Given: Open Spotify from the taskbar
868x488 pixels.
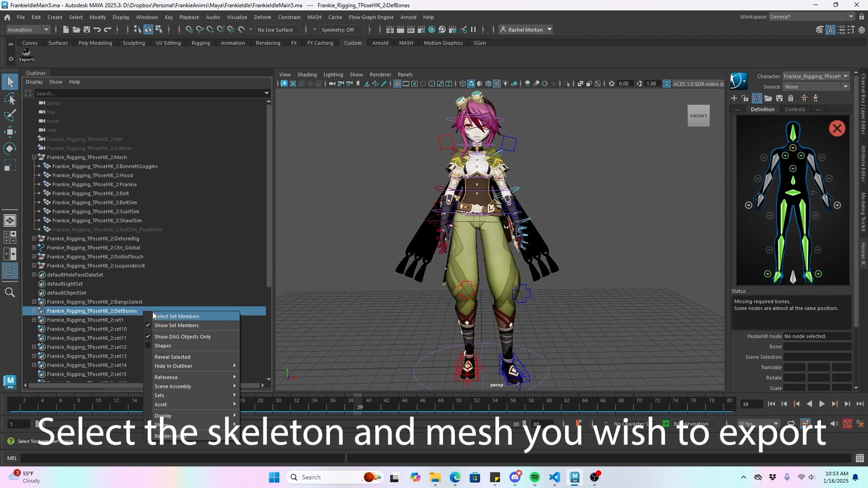Looking at the screenshot, I should pos(535,477).
